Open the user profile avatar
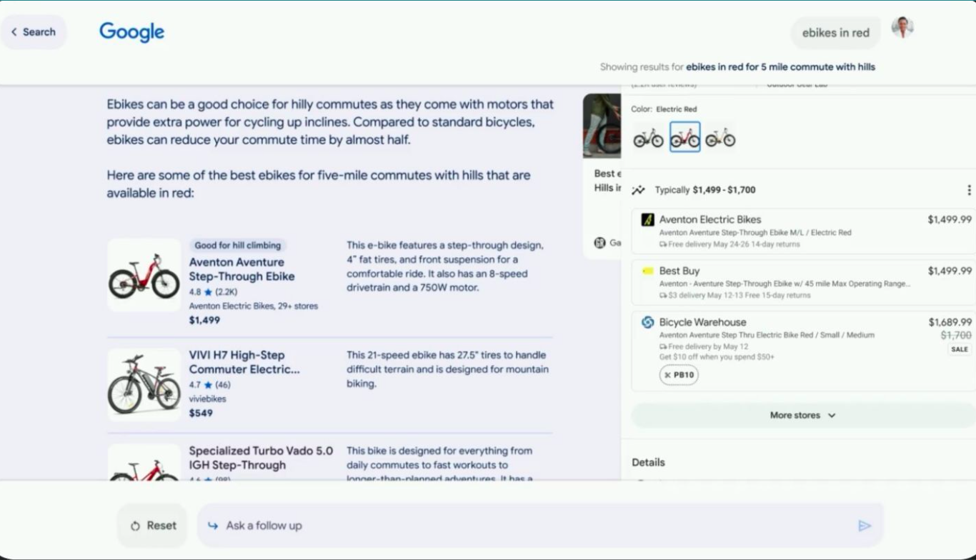Screen dimensions: 976x560 click(902, 28)
